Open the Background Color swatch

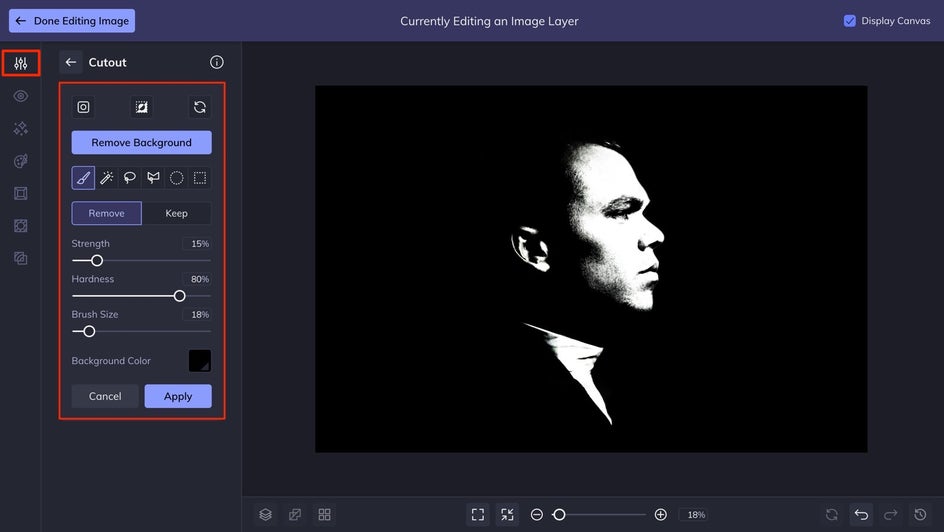pyautogui.click(x=200, y=361)
